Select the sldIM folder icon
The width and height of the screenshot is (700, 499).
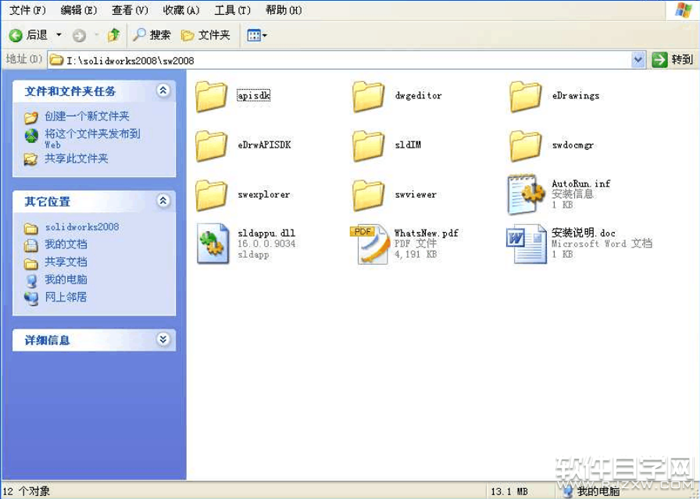pyautogui.click(x=368, y=146)
